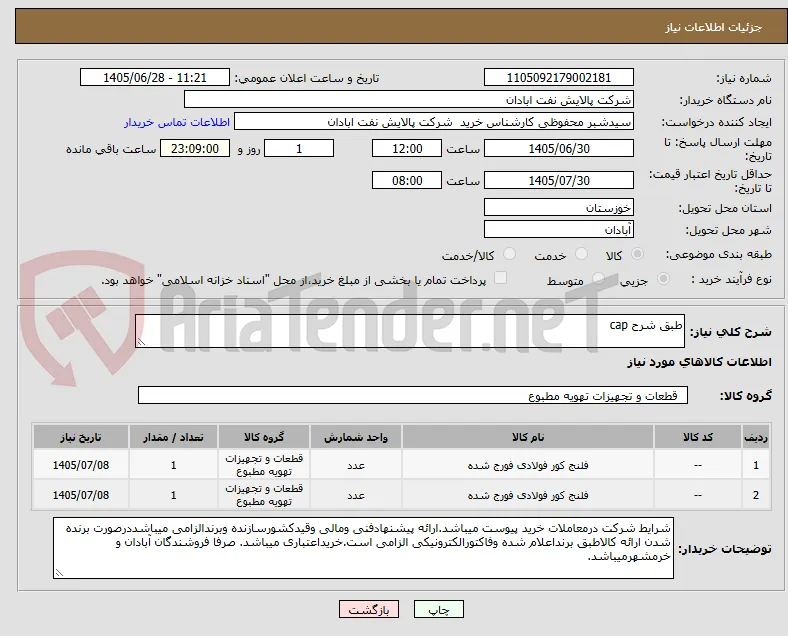
Task: Click row 2 need date 1405/07/08
Action: click(81, 495)
